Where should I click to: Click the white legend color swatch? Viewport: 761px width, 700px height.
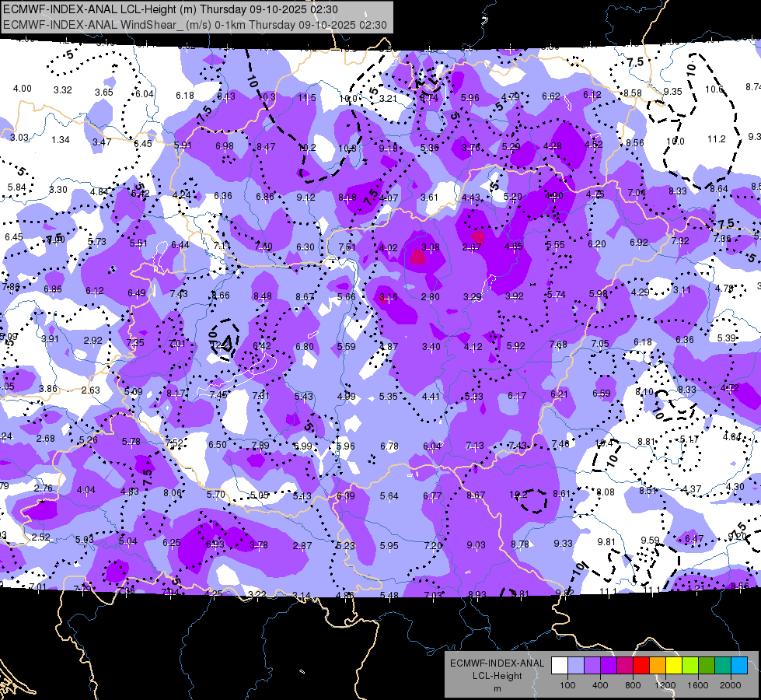tap(560, 665)
